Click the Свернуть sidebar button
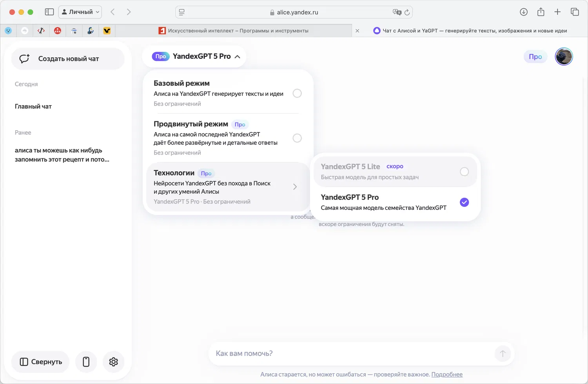The width and height of the screenshot is (588, 384). (x=41, y=362)
